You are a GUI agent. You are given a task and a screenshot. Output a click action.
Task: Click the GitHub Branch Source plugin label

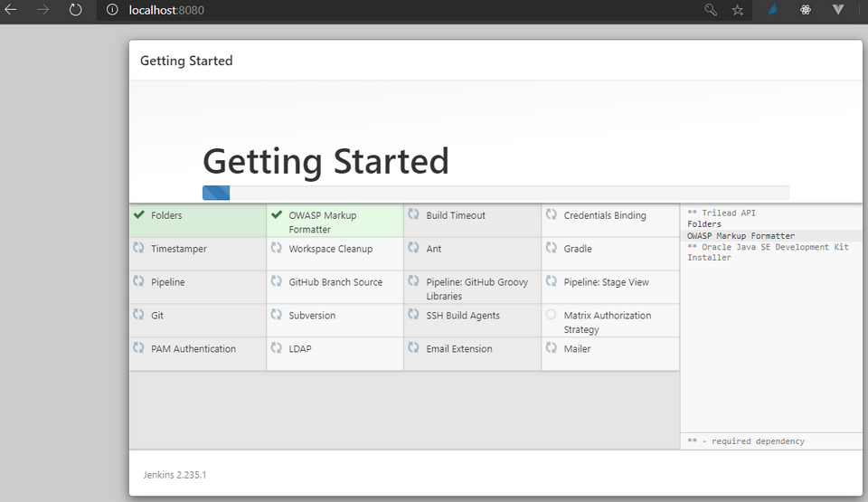[335, 282]
